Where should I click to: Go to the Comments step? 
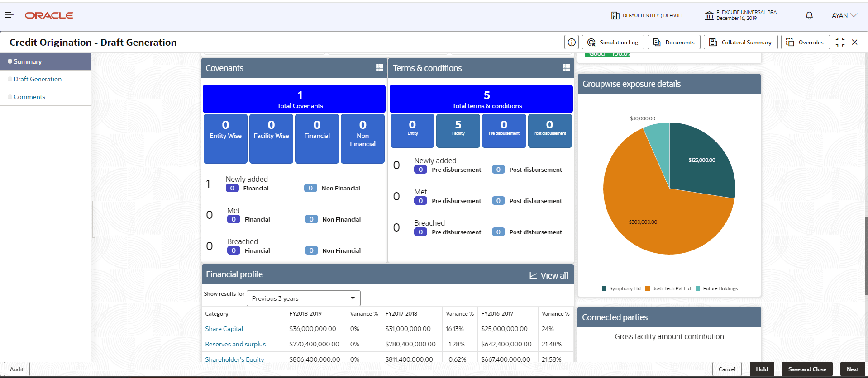[29, 97]
